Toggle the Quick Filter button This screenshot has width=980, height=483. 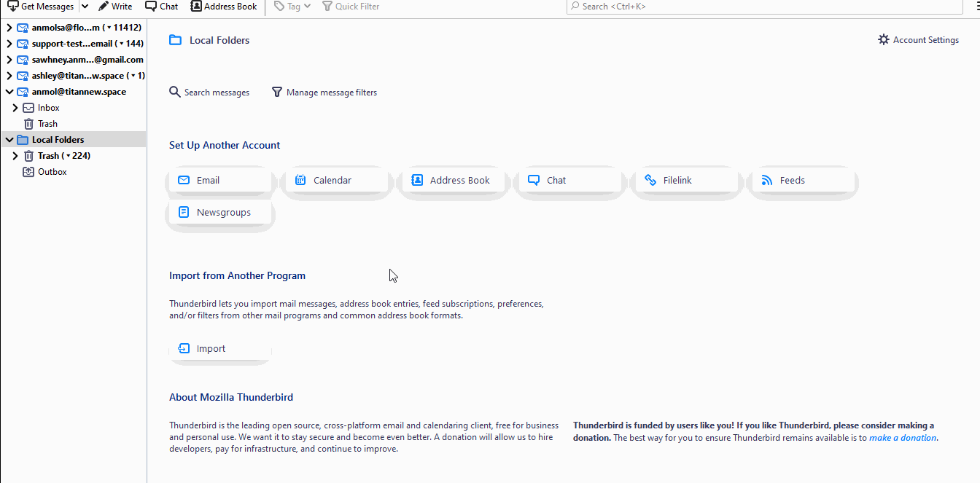click(x=351, y=7)
